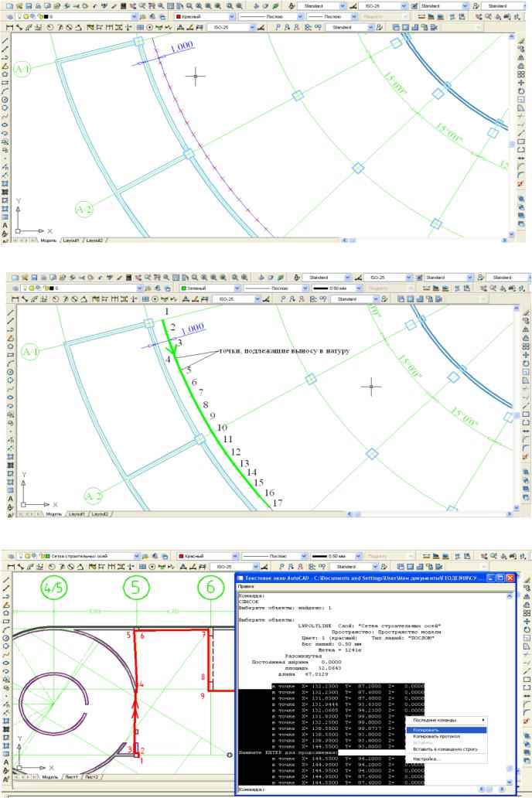Toggle the layer freeze sun icon in top window
Screen dimensions: 532x798
tap(26, 16)
